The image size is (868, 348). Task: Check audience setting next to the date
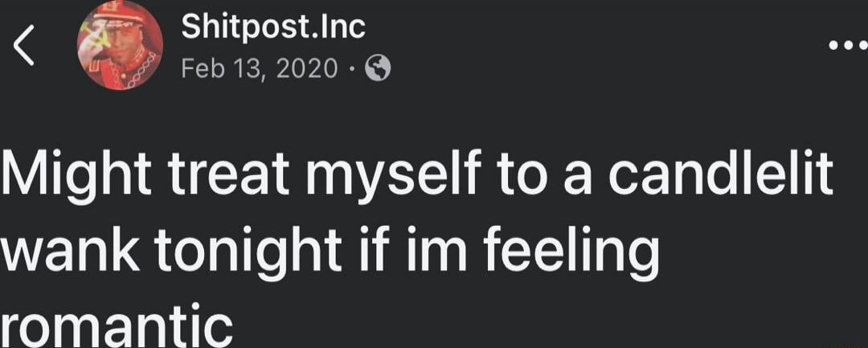378,72
